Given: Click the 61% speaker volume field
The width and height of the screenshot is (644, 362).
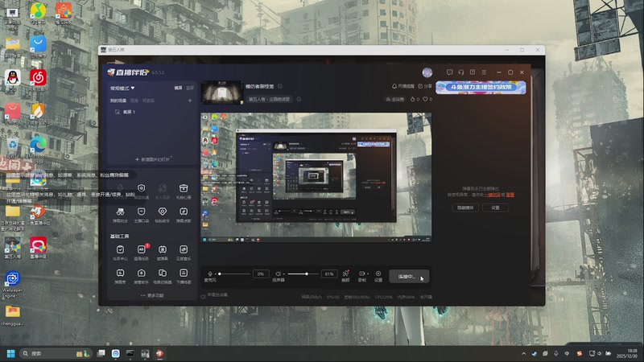Looking at the screenshot, I should point(329,274).
